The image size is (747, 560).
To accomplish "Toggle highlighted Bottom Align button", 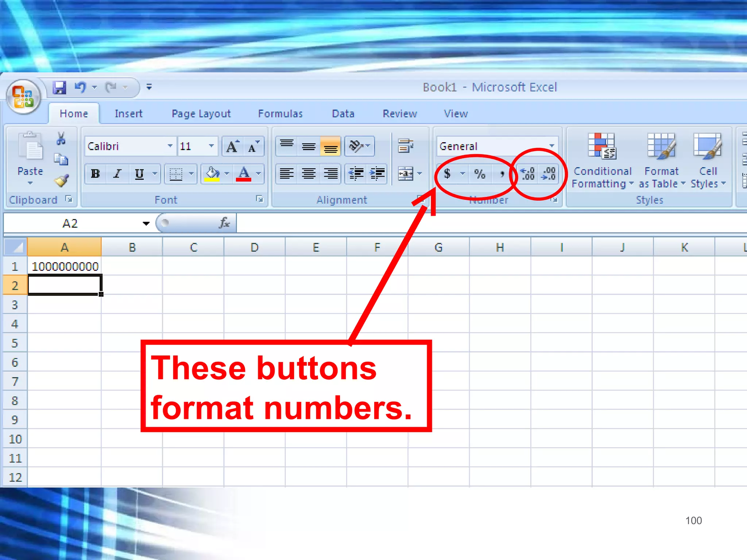I will pyautogui.click(x=330, y=146).
